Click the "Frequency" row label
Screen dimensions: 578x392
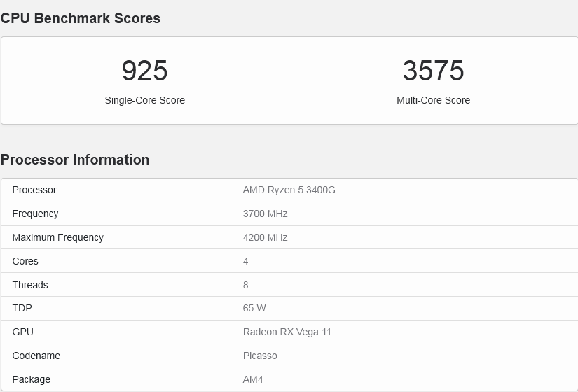click(x=36, y=213)
